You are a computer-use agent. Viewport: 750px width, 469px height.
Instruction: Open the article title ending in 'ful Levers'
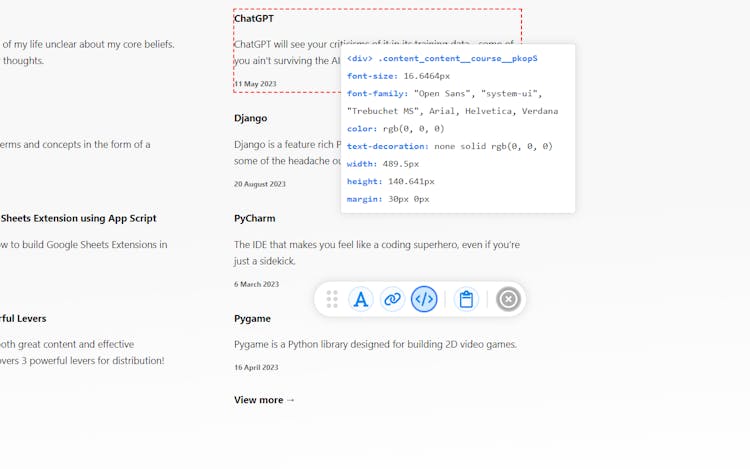(x=23, y=318)
